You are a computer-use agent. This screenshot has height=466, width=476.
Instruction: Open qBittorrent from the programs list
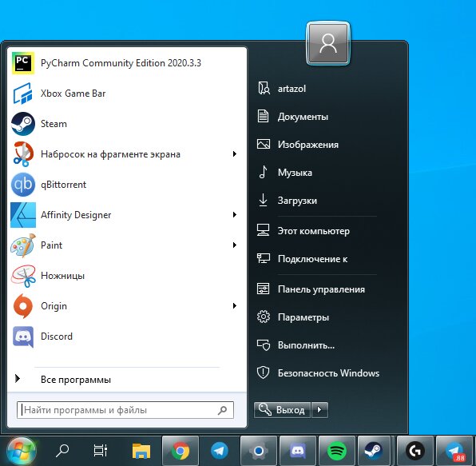click(x=127, y=185)
